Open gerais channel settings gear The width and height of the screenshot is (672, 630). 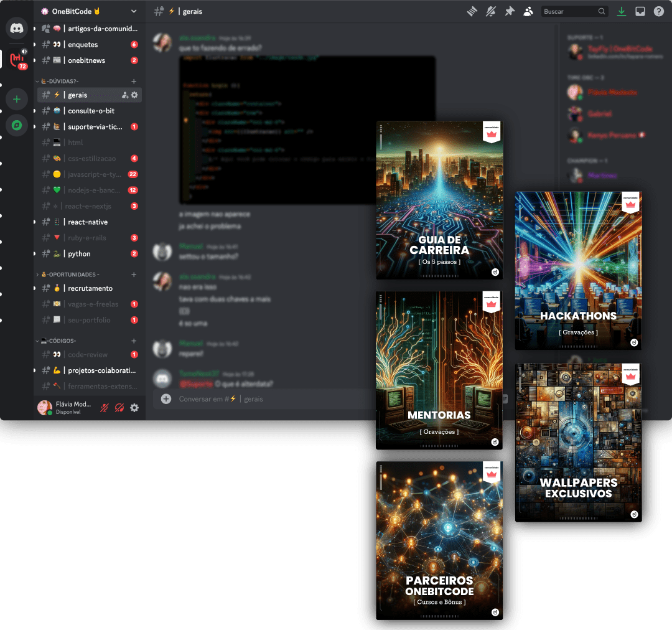point(134,95)
